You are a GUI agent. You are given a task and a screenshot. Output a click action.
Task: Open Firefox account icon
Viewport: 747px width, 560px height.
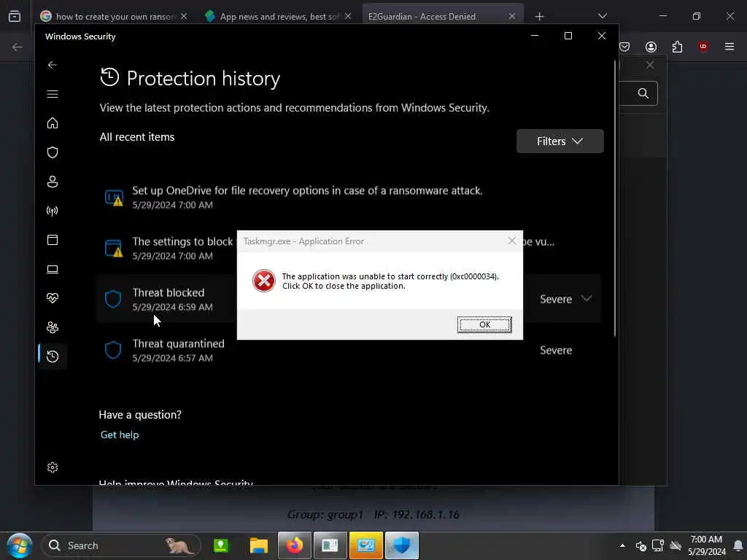point(651,47)
